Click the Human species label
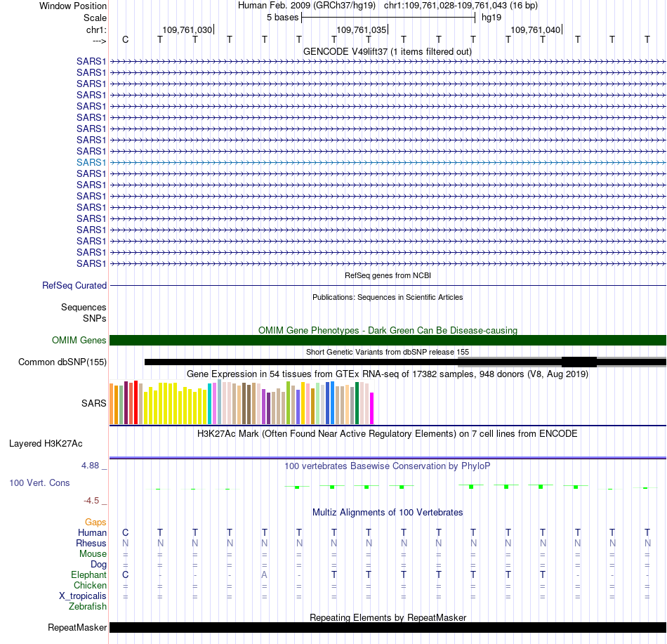This screenshot has width=667, height=644. click(x=92, y=532)
